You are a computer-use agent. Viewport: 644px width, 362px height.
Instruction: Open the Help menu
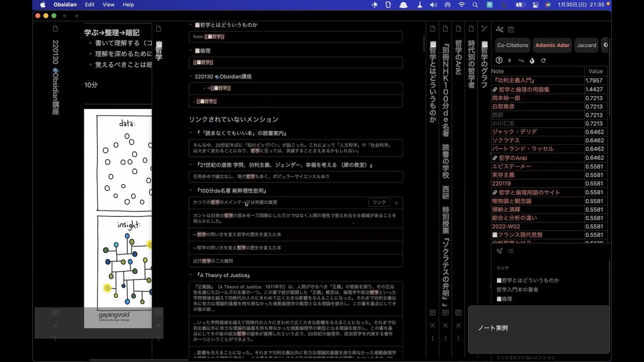pyautogui.click(x=128, y=5)
